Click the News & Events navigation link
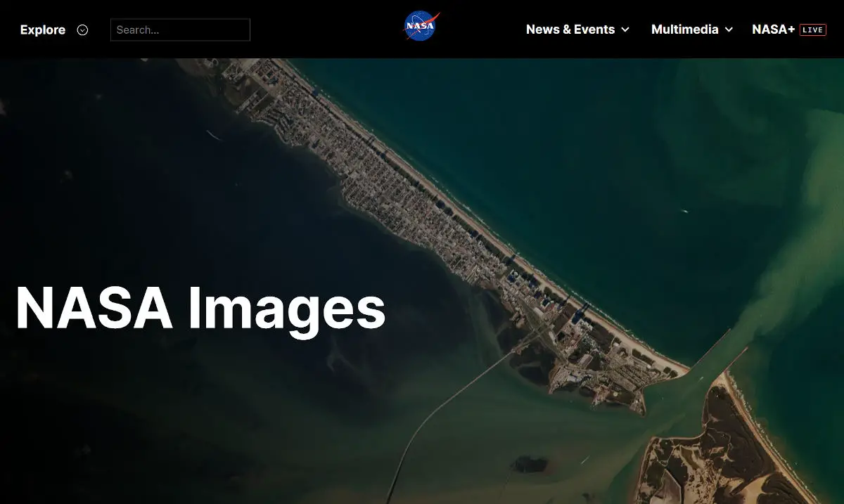 pos(570,30)
